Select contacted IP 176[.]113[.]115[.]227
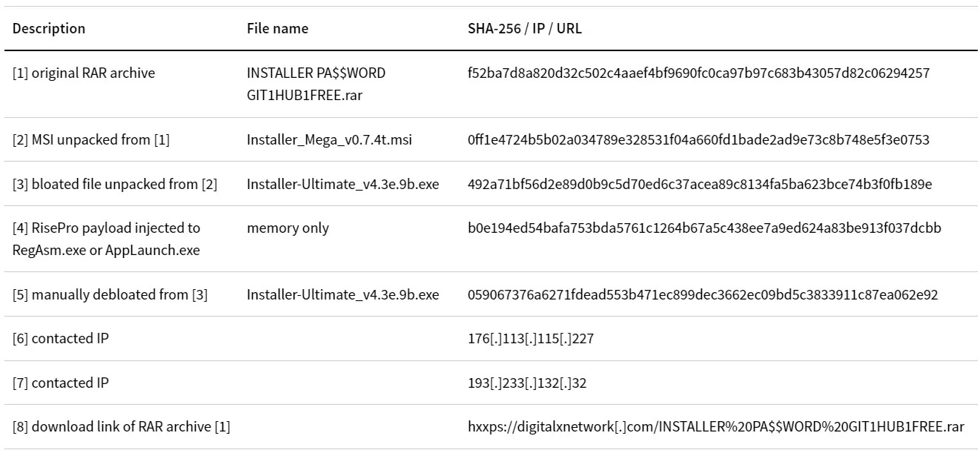The width and height of the screenshot is (980, 453). (531, 339)
